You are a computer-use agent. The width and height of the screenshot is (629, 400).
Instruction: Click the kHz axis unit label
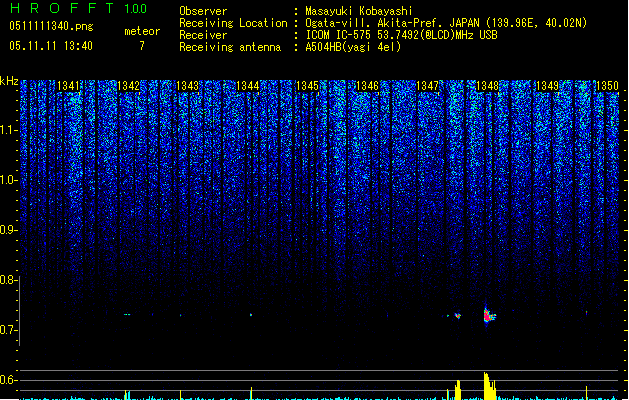click(9, 81)
